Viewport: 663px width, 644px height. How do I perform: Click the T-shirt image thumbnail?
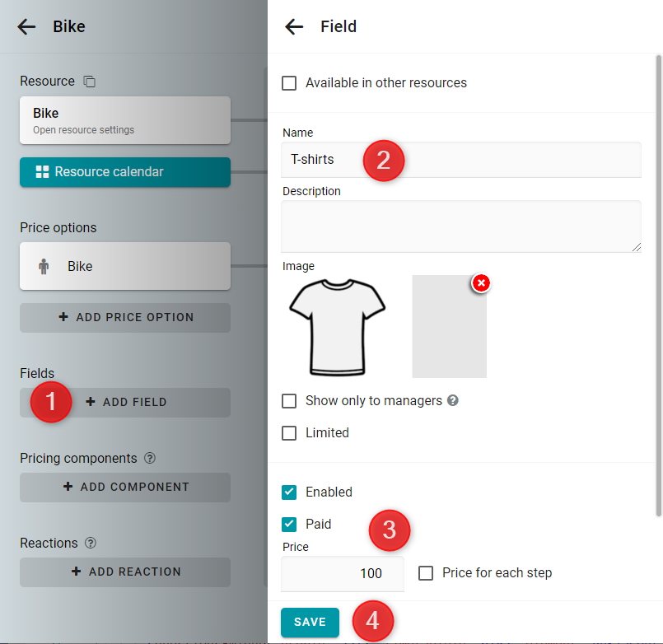coord(337,327)
